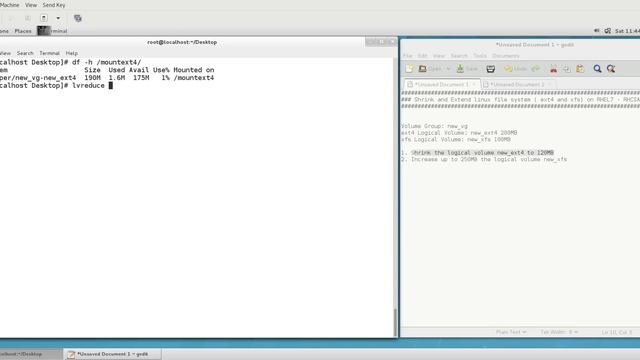Viewport: 640px width, 360px height.
Task: Open the Plain Text language dropdown
Action: [x=511, y=332]
